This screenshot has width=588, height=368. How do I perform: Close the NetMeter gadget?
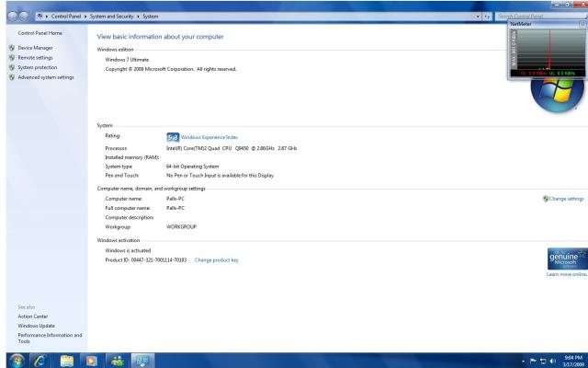pyautogui.click(x=582, y=24)
